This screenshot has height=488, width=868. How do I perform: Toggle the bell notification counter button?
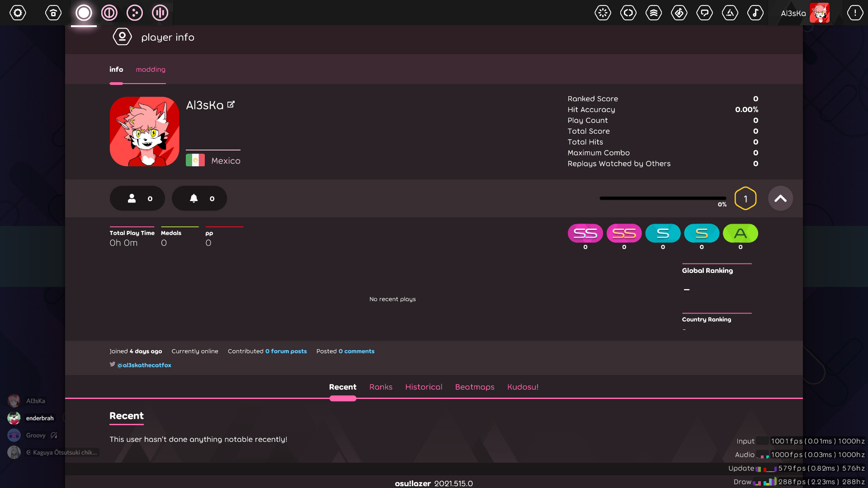click(x=199, y=198)
